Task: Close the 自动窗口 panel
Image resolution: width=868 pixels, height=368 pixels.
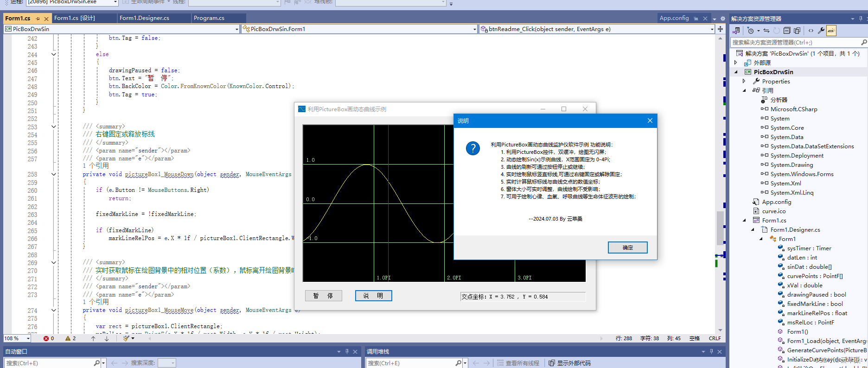Action: pyautogui.click(x=356, y=351)
